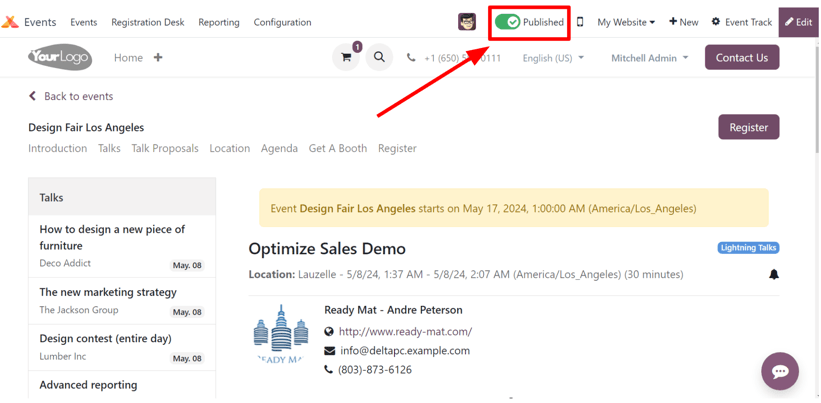Click the Register button

pos(748,127)
